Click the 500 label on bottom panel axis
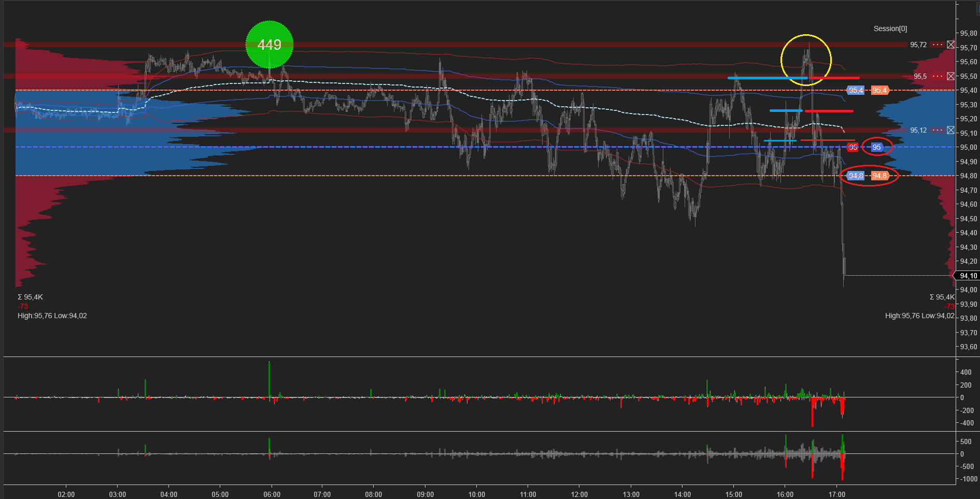Screen dimensions: 980x499 click(966, 441)
